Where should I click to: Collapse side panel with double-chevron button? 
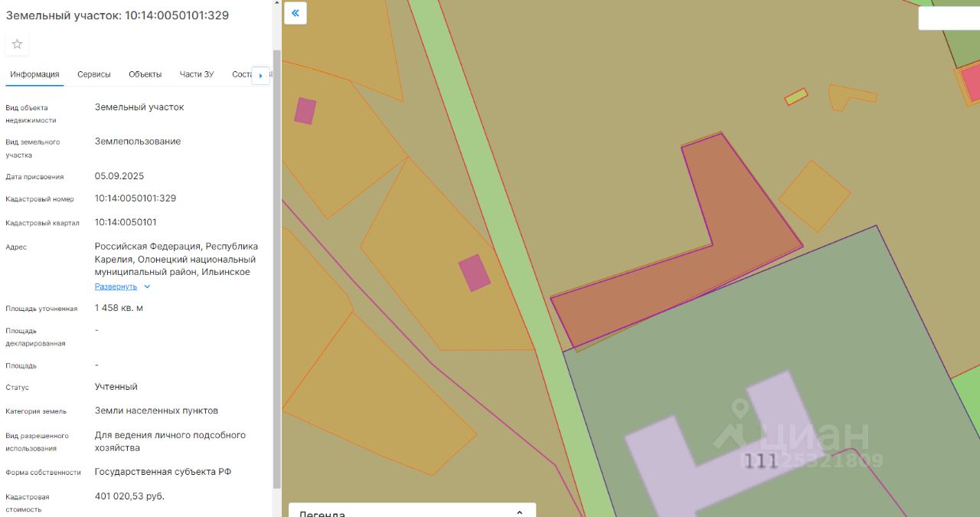[x=295, y=13]
